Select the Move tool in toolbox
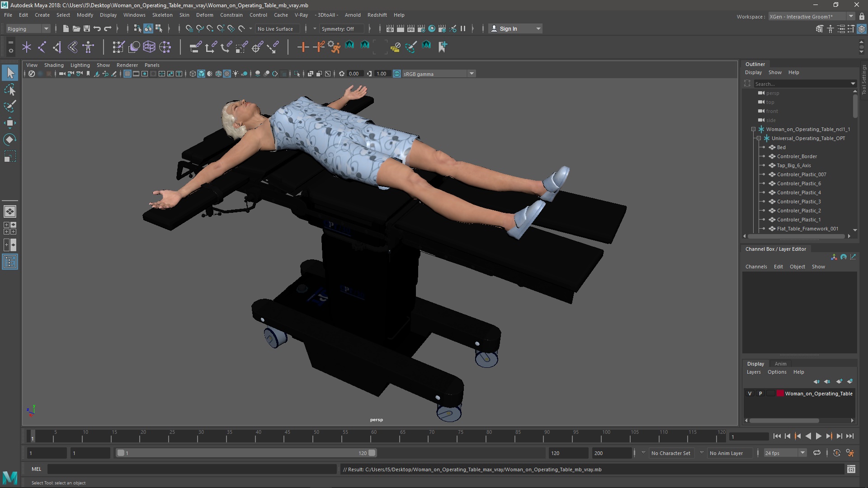The height and width of the screenshot is (488, 868). 10,123
